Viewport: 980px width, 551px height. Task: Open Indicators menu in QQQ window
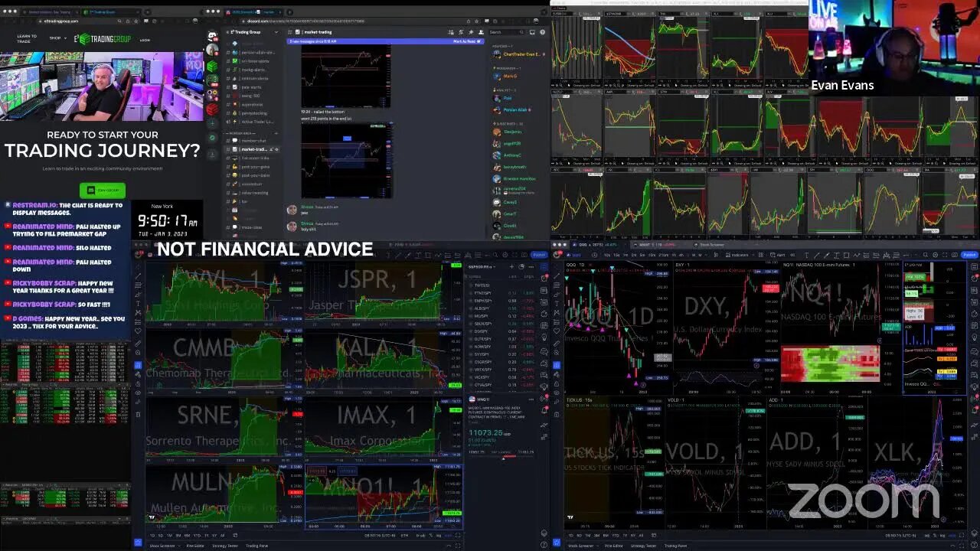[x=737, y=255]
